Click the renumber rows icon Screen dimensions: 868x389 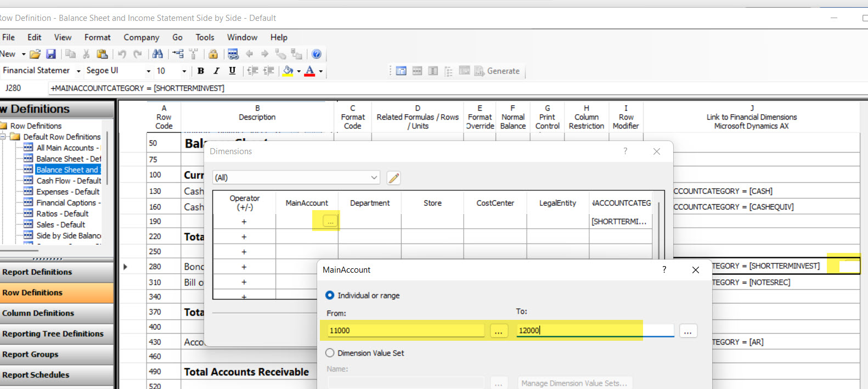pyautogui.click(x=233, y=54)
